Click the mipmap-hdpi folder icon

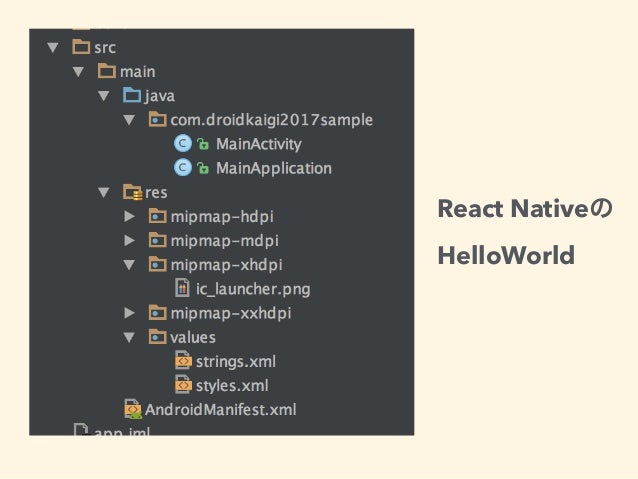tap(157, 216)
